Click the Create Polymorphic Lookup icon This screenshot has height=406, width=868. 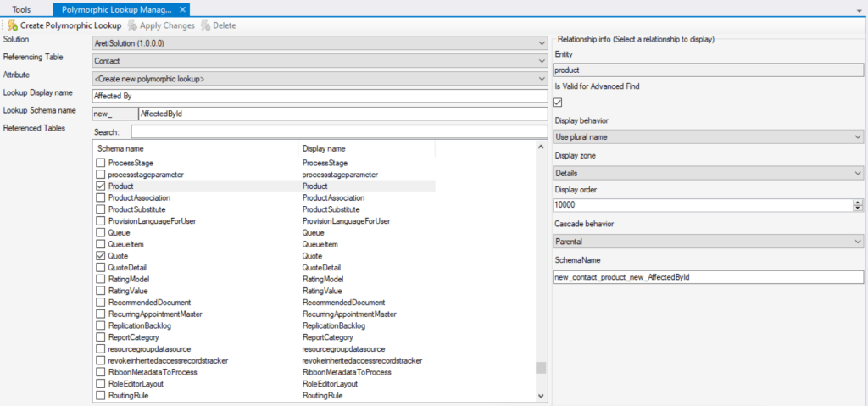13,25
